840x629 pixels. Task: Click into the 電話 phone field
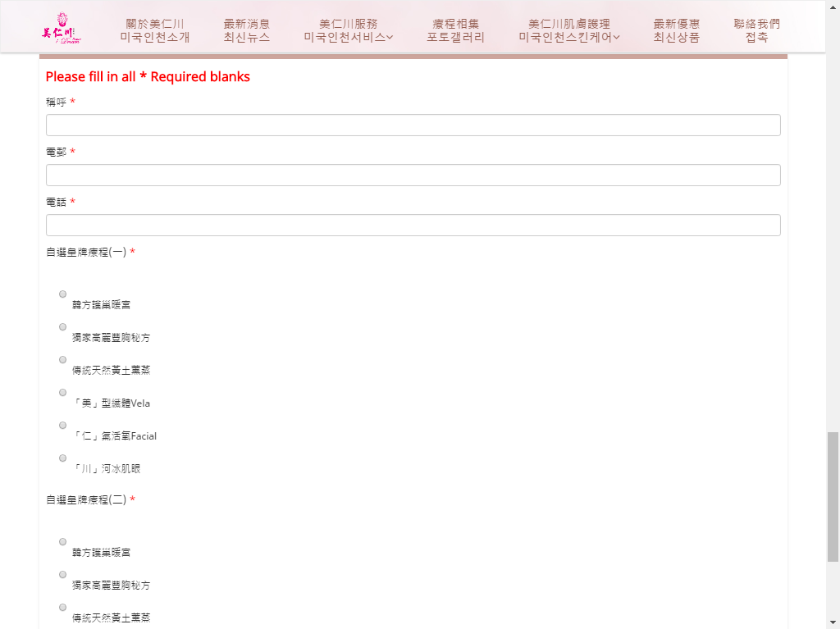point(413,226)
